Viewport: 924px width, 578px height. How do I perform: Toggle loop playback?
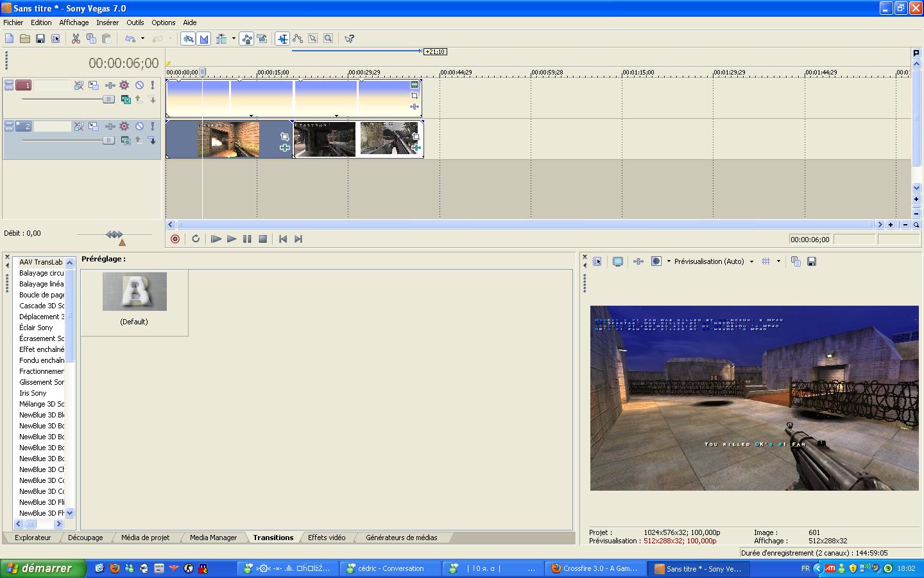coord(196,239)
